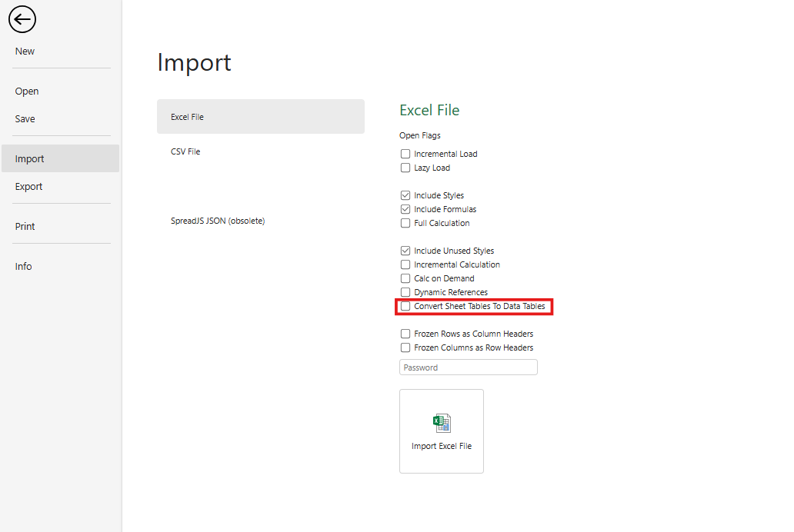This screenshot has width=794, height=532.
Task: Click the green Excel File heading
Action: coord(429,110)
